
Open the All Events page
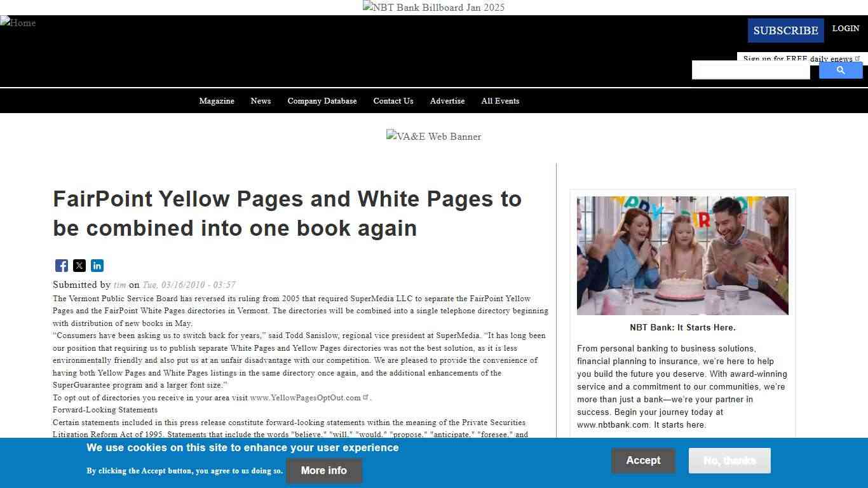pos(500,100)
